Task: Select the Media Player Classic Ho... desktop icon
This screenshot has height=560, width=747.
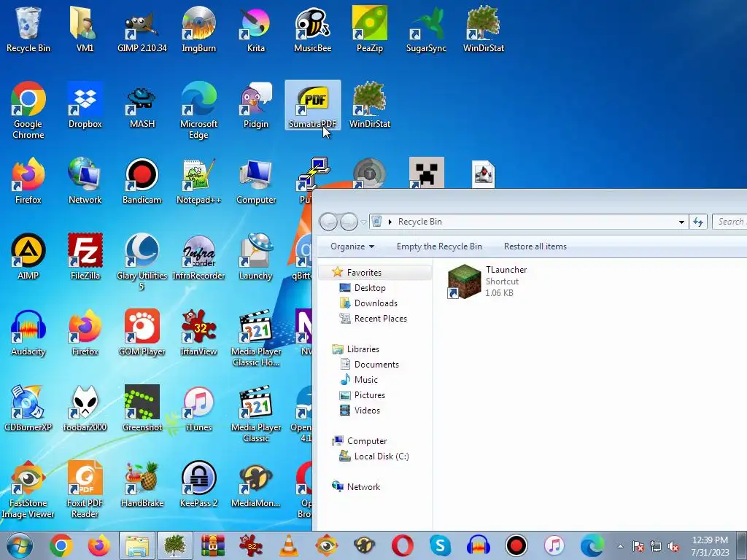Action: [256, 338]
